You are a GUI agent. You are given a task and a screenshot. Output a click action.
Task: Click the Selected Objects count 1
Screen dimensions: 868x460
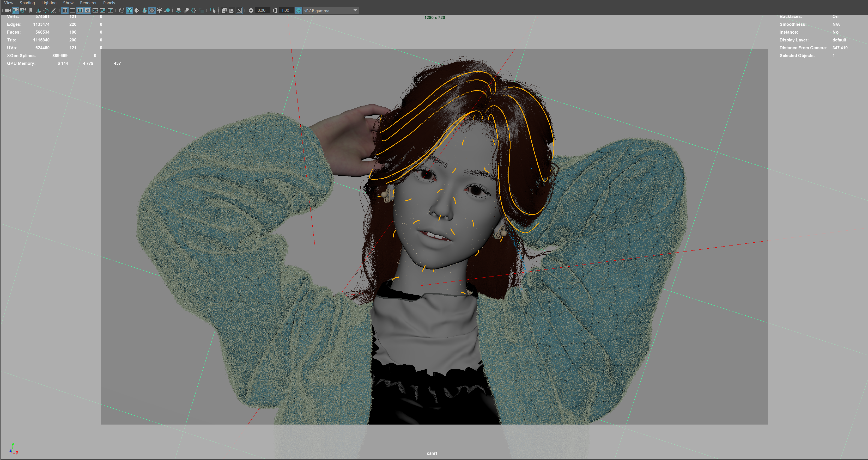click(x=834, y=56)
